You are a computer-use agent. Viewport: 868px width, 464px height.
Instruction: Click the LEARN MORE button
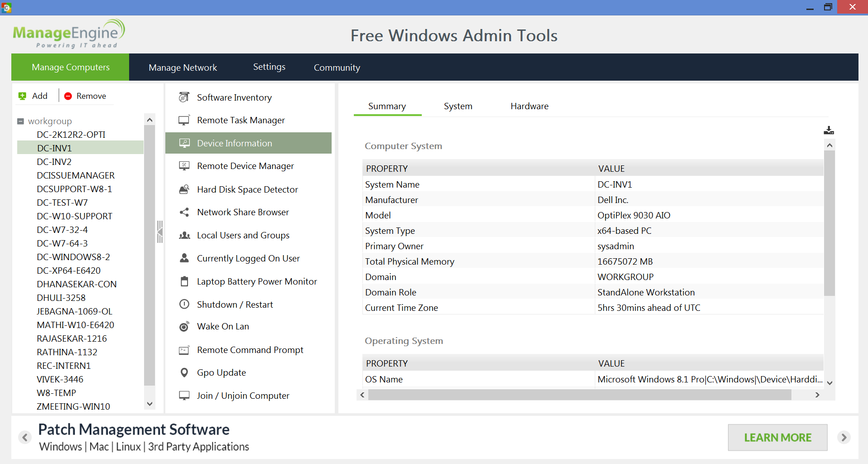click(x=777, y=437)
